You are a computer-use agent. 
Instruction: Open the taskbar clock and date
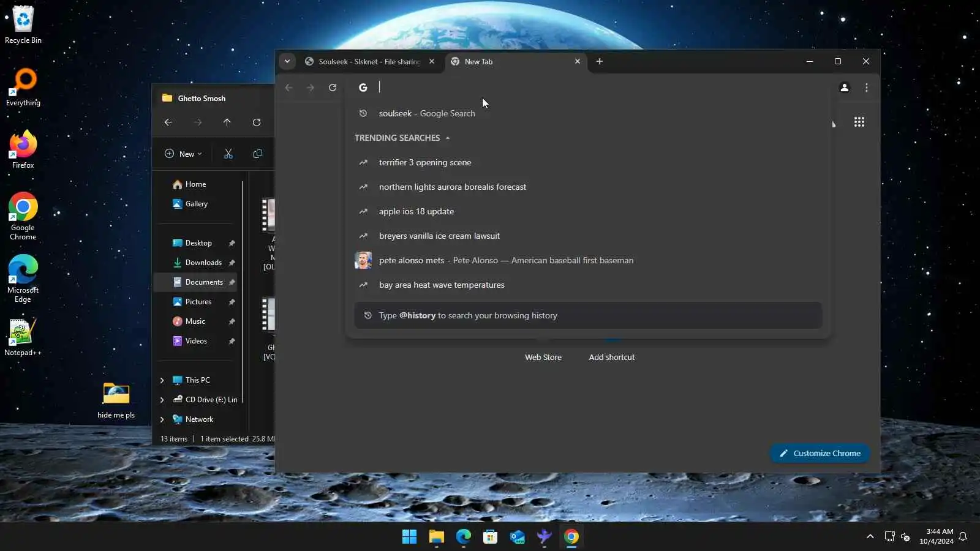[937, 536]
